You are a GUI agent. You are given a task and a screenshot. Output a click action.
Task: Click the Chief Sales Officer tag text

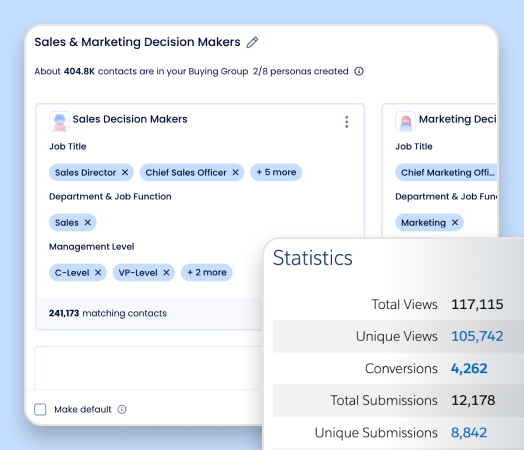click(x=186, y=172)
